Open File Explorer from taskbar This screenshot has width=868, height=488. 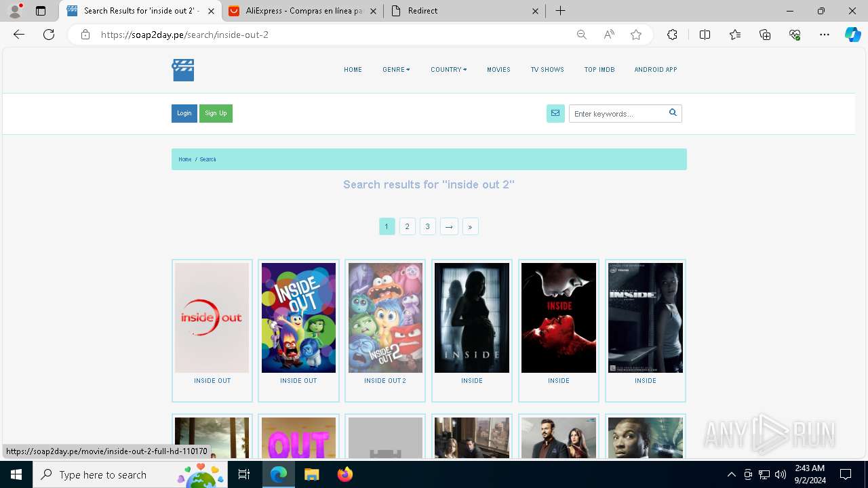[311, 474]
